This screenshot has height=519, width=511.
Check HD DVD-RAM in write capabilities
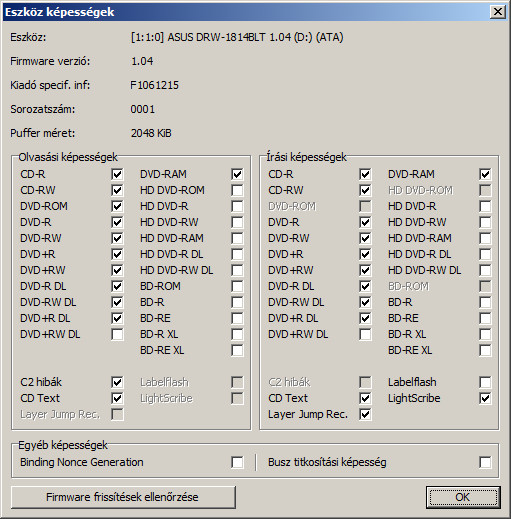pos(485,238)
